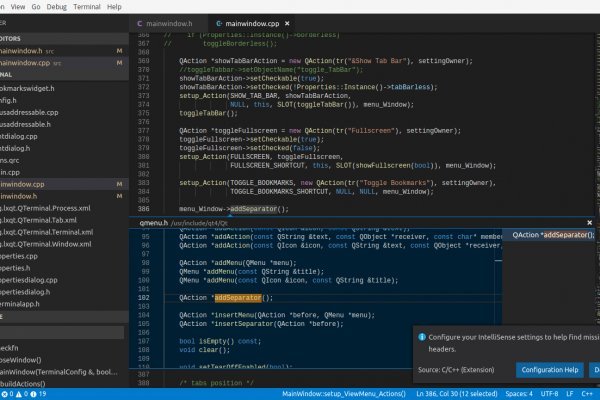Click the qmenu.h filename in the peek header

tap(153, 223)
